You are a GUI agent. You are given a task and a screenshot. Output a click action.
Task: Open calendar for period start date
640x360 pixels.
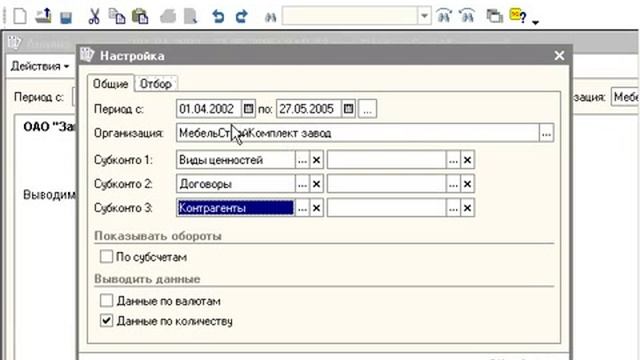248,109
